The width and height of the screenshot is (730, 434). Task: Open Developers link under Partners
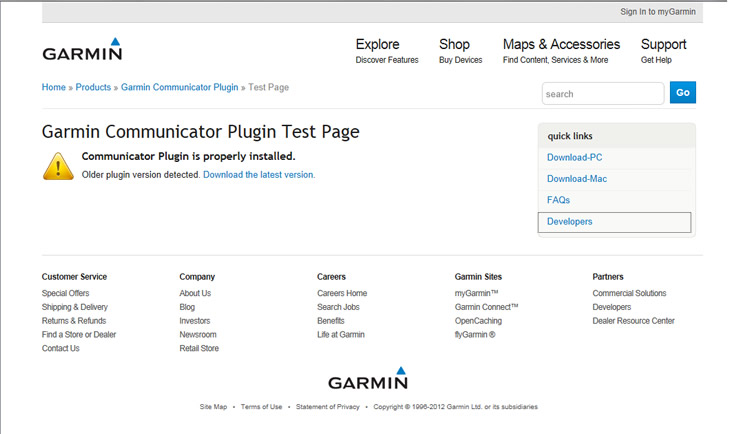pyautogui.click(x=611, y=307)
